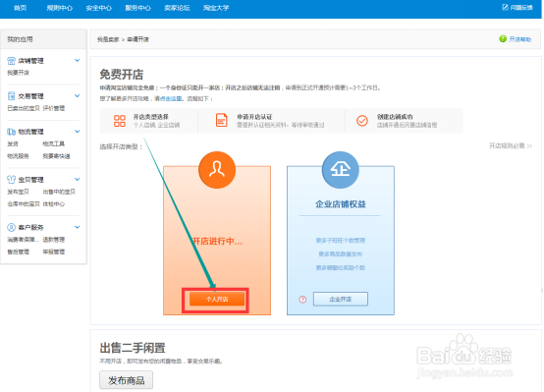The image size is (544, 392).
Task: Open 出售中的宝贝 in the sidebar
Action: click(59, 192)
